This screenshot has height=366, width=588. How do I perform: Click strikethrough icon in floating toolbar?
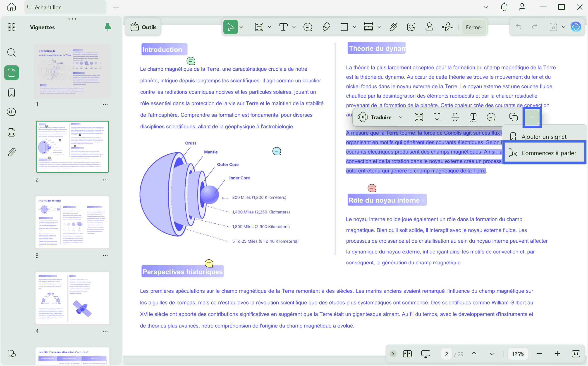click(x=455, y=117)
